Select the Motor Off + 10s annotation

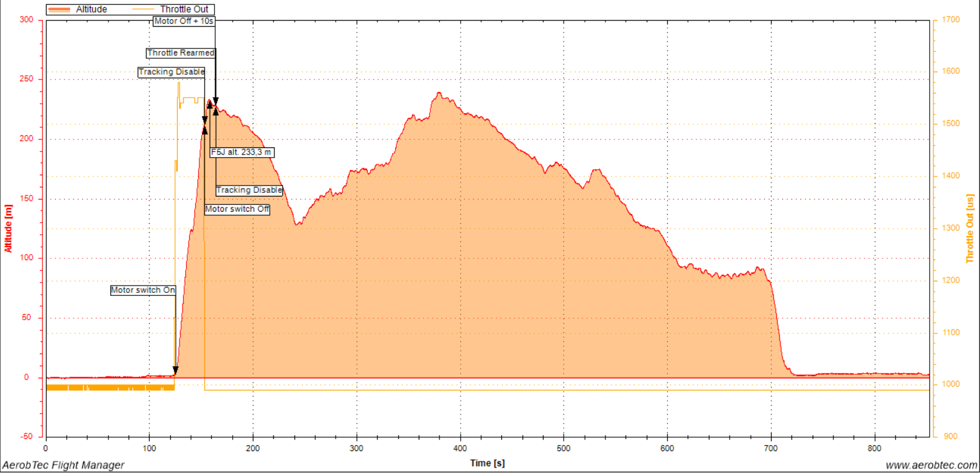[184, 21]
